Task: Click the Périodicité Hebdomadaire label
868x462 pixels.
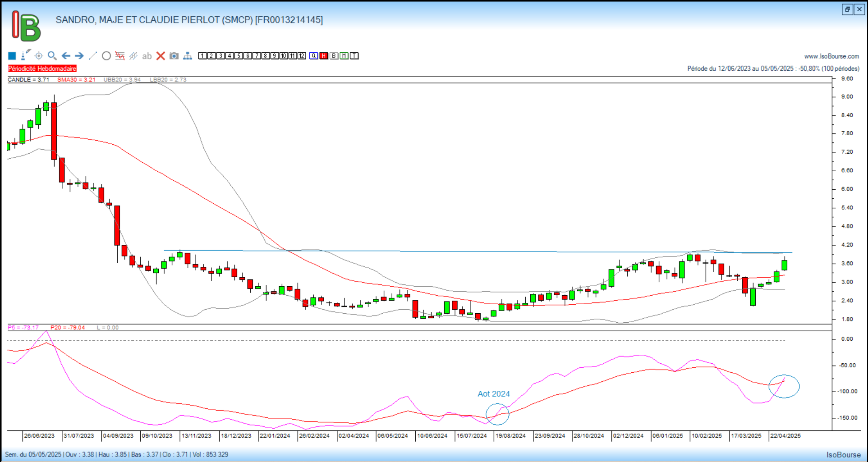Action: pos(42,69)
